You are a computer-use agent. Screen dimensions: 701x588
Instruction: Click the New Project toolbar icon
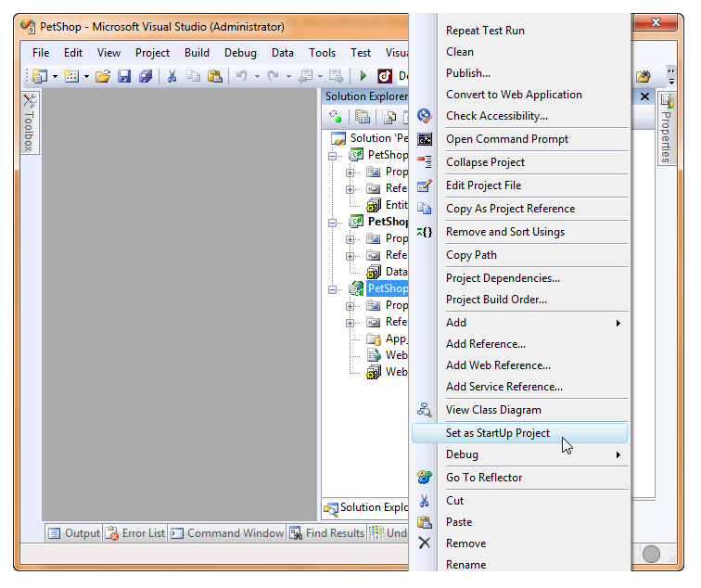(40, 76)
